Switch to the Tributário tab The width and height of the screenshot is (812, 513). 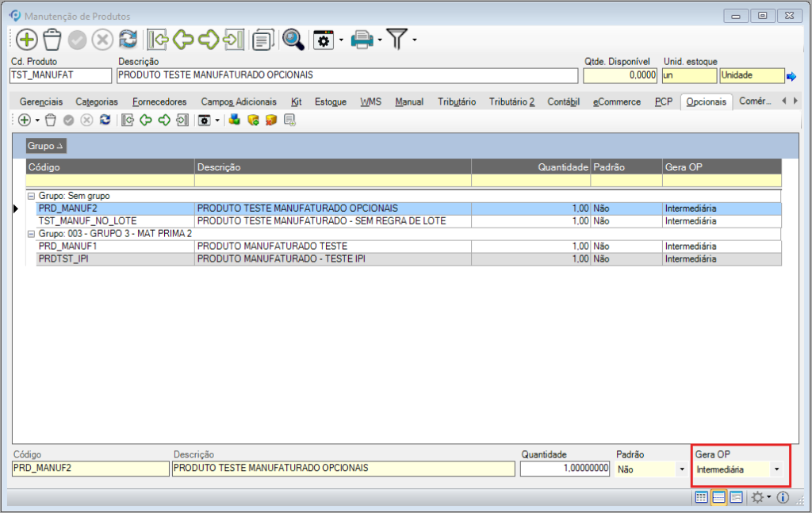coord(457,101)
